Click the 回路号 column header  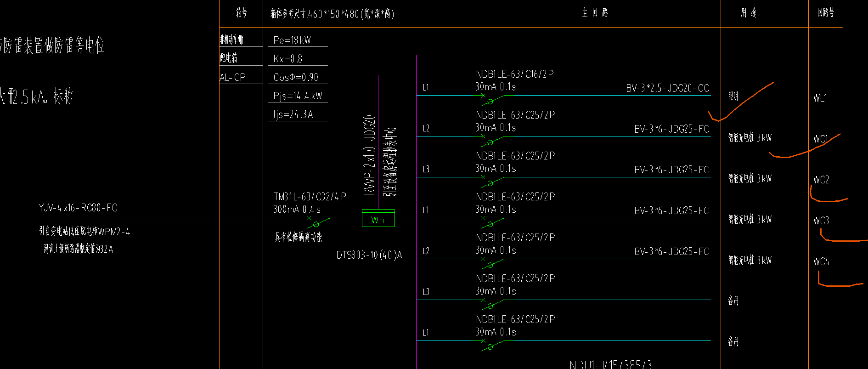[x=826, y=13]
